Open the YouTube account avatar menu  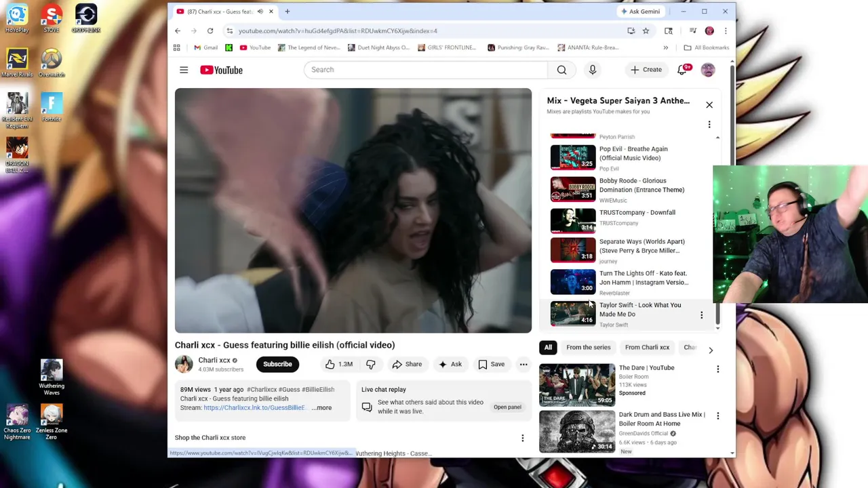[x=708, y=70]
